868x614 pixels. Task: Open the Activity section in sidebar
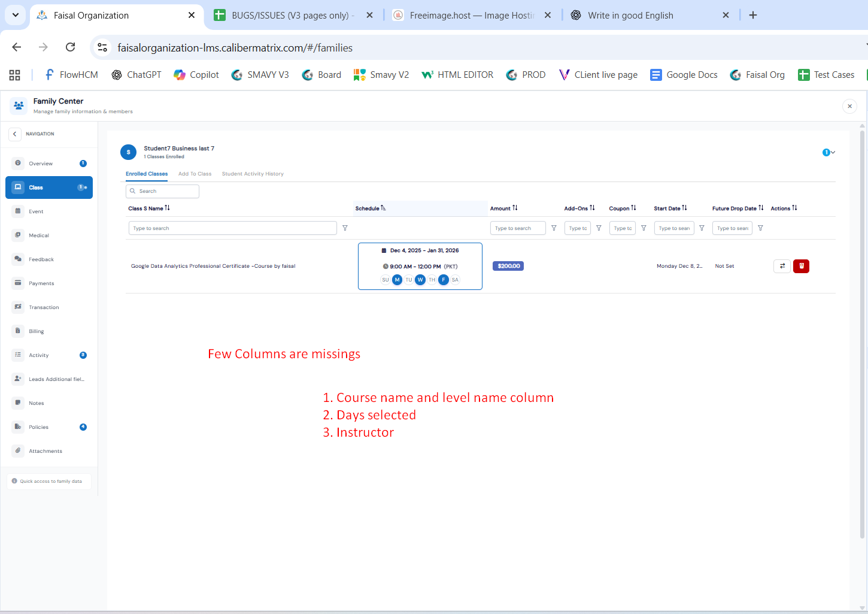[x=49, y=355]
